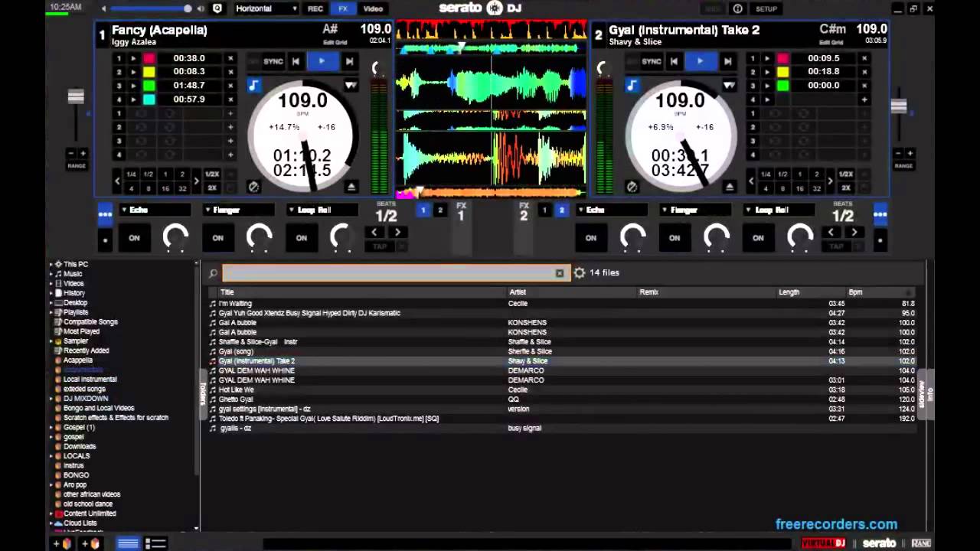Viewport: 980px width, 551px height.
Task: Add smart crate with second plus icon
Action: click(x=91, y=543)
